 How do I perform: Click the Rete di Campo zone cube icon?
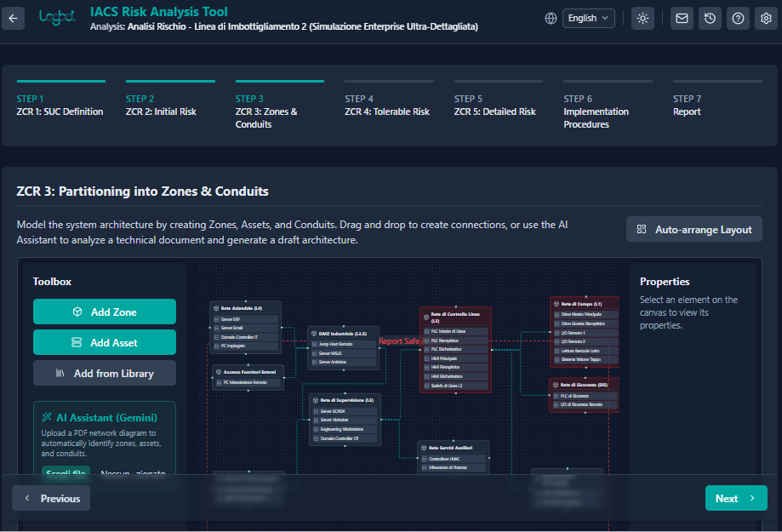pos(556,304)
